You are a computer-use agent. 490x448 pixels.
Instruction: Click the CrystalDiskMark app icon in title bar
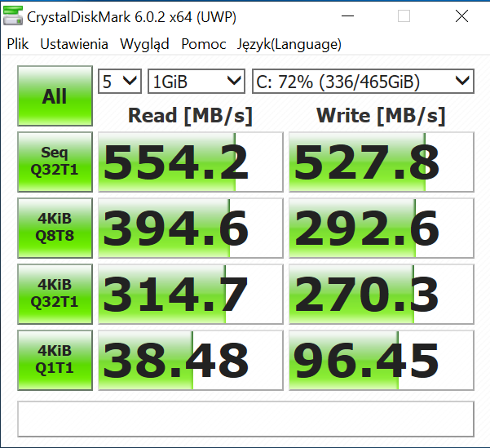13,16
